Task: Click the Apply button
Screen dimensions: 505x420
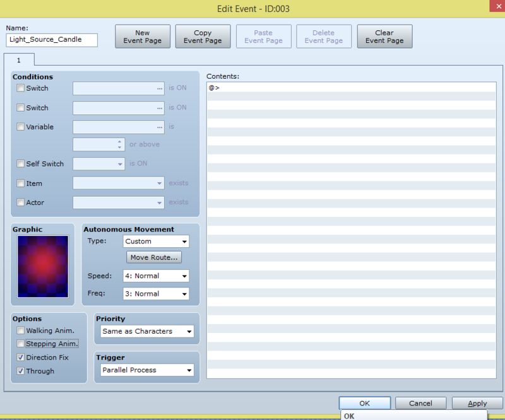Action: point(477,404)
